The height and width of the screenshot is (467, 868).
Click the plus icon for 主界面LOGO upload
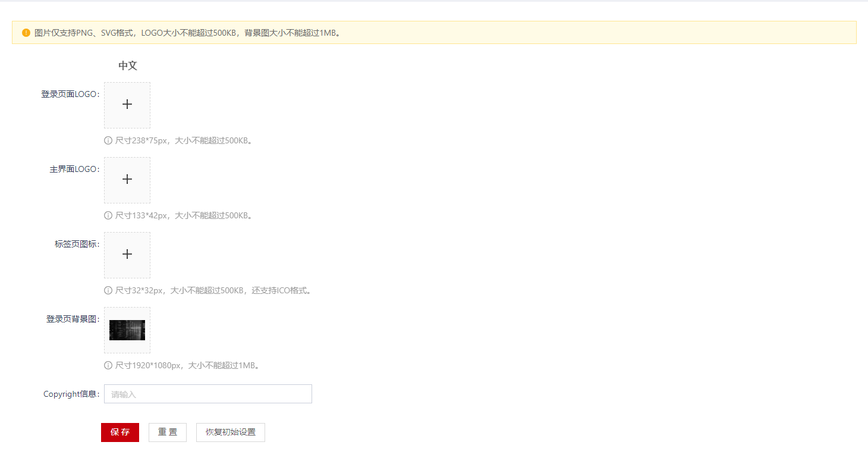(x=127, y=179)
